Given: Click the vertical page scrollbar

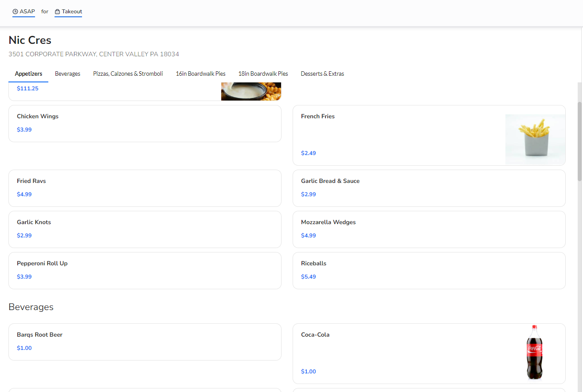Looking at the screenshot, I should 579,141.
